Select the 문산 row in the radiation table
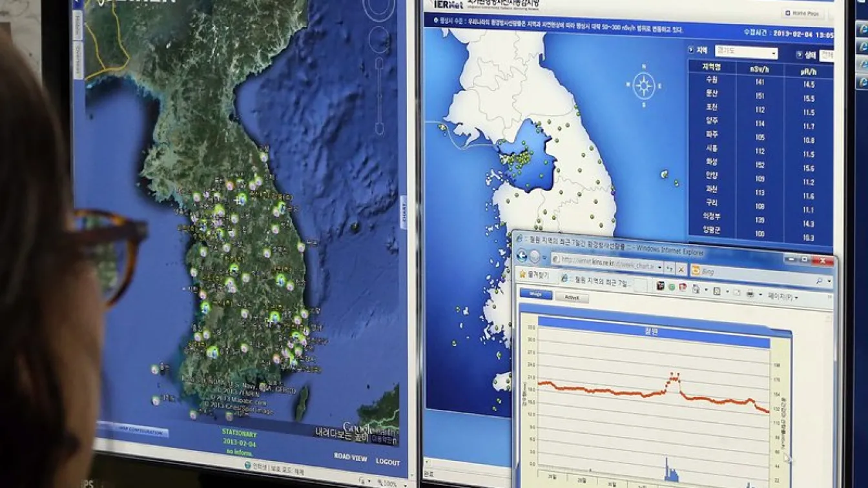This screenshot has width=868, height=488. click(761, 96)
